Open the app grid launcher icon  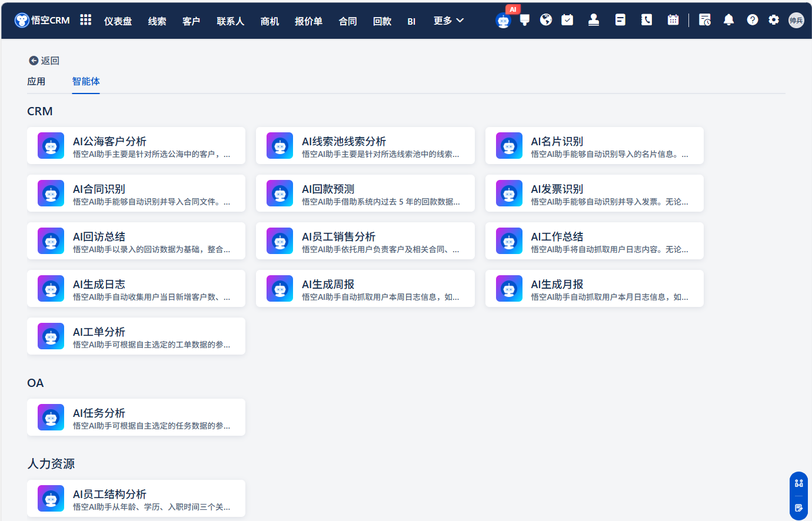86,20
